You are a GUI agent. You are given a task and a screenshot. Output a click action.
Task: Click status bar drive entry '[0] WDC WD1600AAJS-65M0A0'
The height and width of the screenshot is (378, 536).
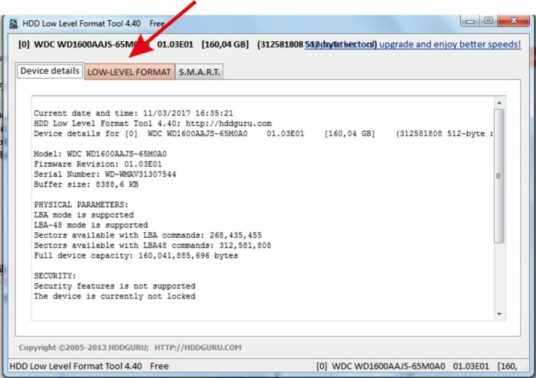(380, 366)
